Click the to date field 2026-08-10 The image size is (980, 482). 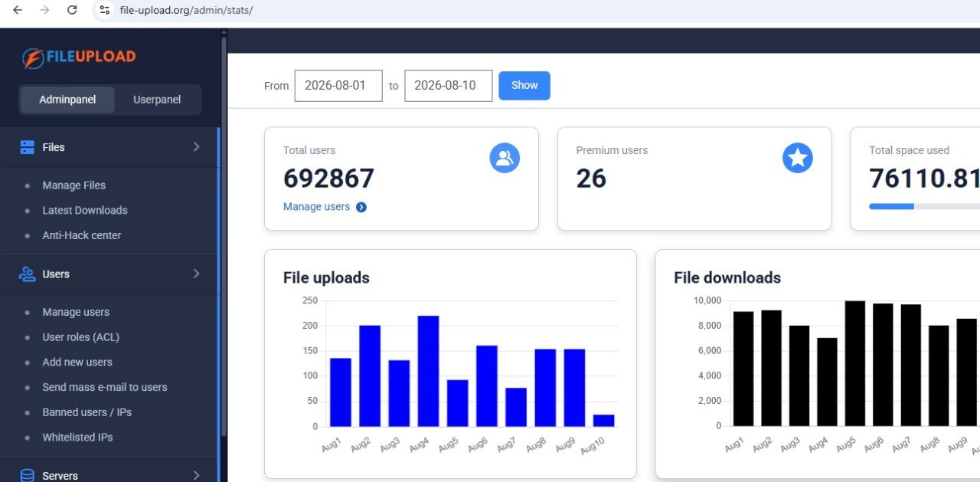pos(448,86)
